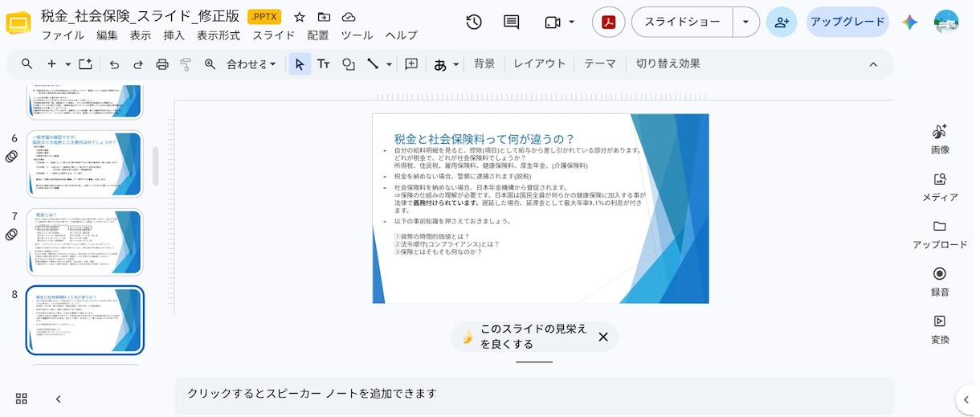The image size is (980, 417).
Task: Click the 背景 toolbar button
Action: (484, 64)
